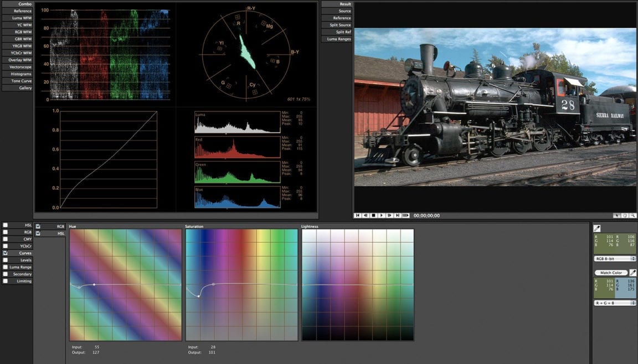This screenshot has height=364, width=638.
Task: Click the Red histogram graph
Action: 237,147
